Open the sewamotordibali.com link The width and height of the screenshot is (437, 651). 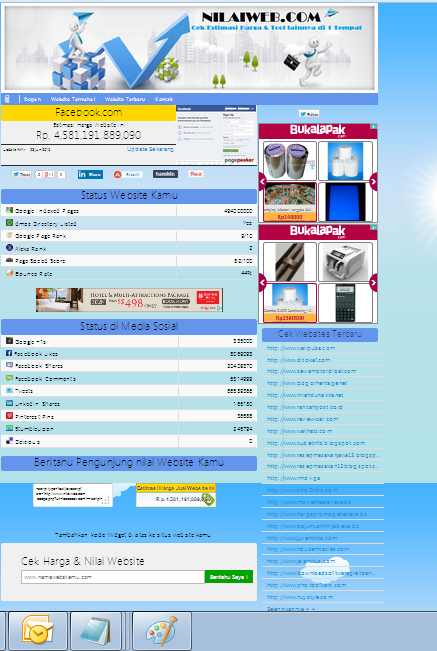tap(311, 371)
